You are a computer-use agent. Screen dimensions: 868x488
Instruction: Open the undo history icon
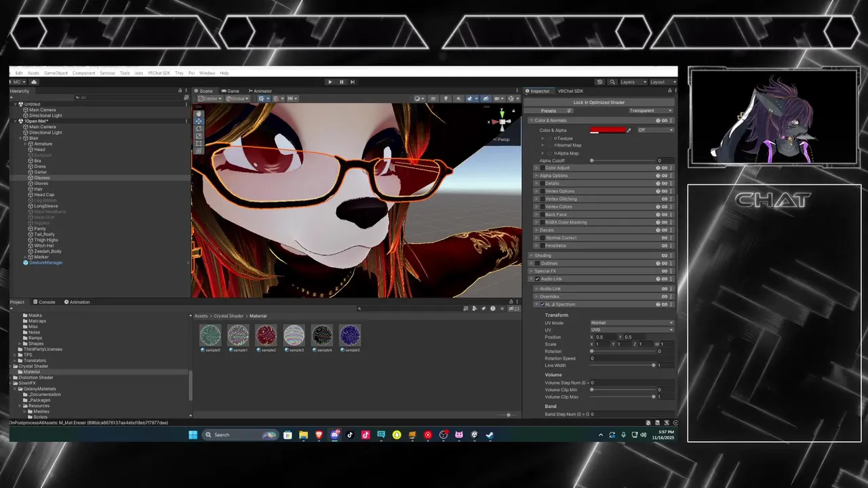(599, 82)
